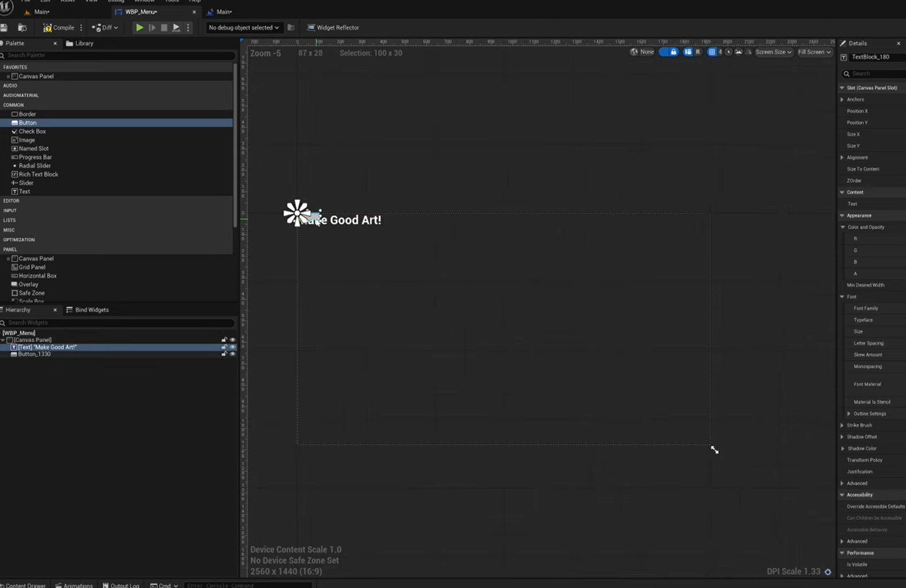Viewport: 906px width, 588px height.
Task: Focus the Search Palette field
Action: [118, 55]
